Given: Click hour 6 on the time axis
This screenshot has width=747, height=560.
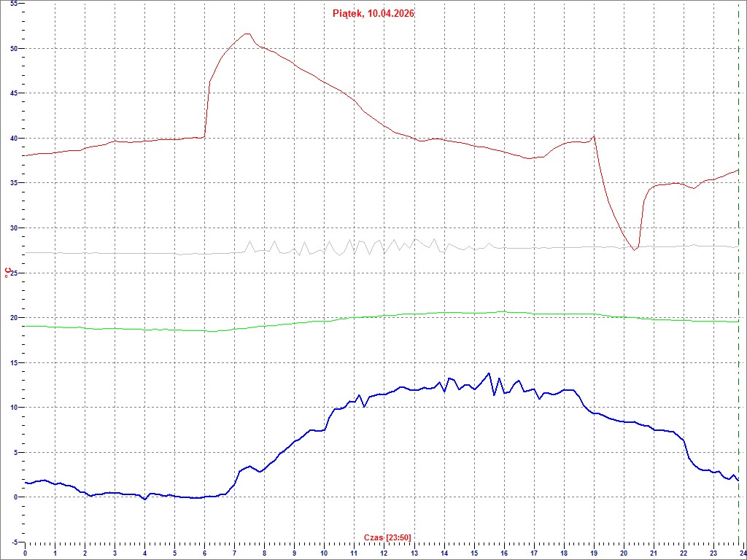Looking at the screenshot, I should click(x=204, y=553).
